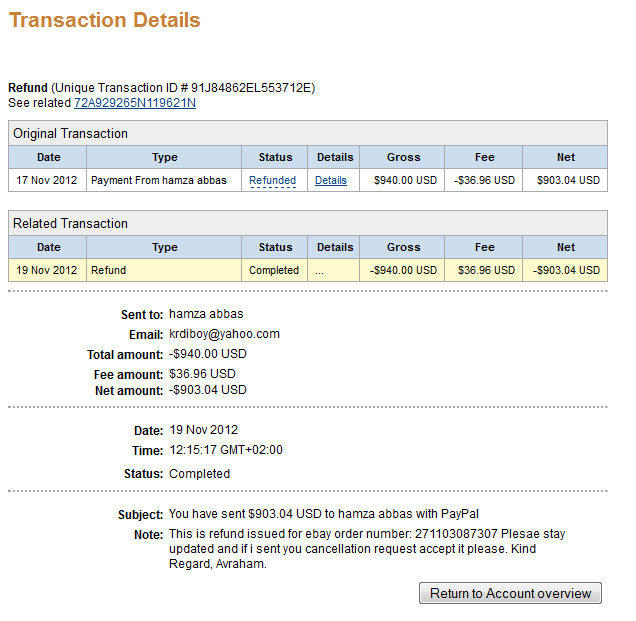Screen dimensions: 636x621
Task: Click the Transaction Details page heading
Action: pyautogui.click(x=105, y=20)
